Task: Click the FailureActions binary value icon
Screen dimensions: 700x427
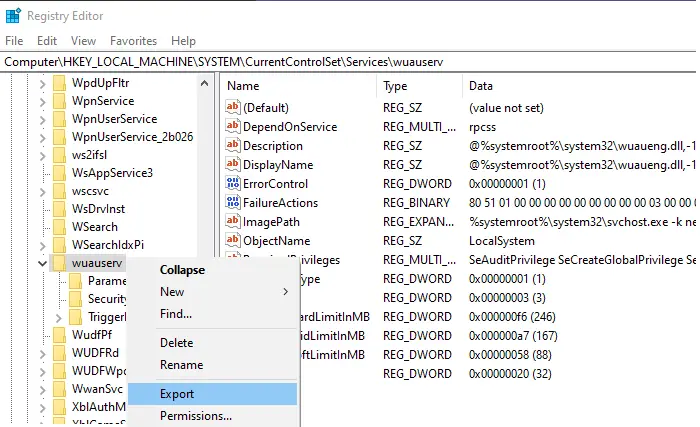Action: tap(233, 202)
